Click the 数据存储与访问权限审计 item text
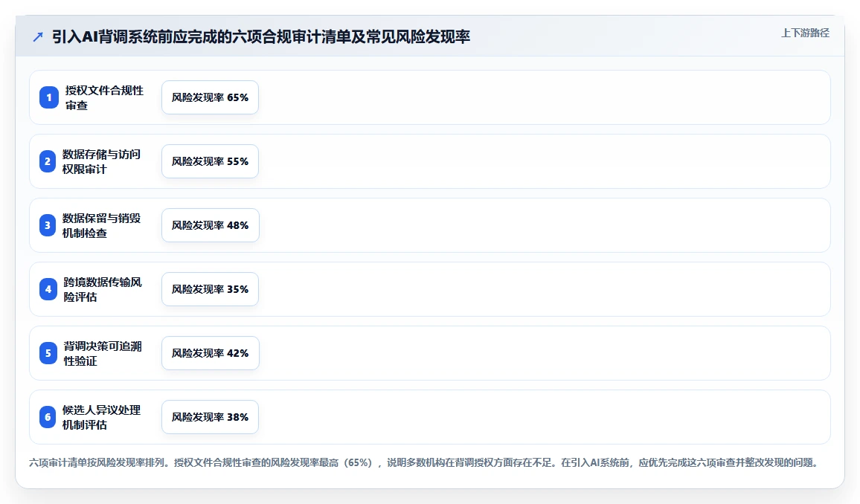This screenshot has height=504, width=860. click(101, 161)
